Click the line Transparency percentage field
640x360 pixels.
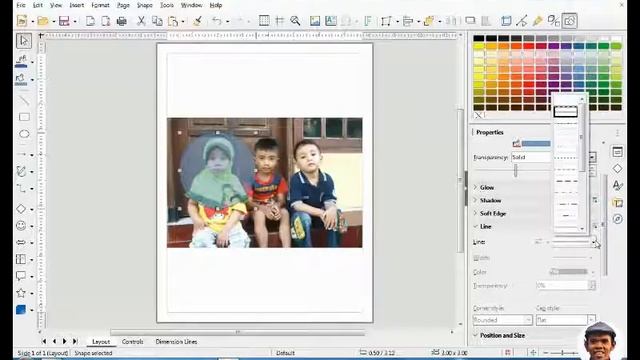pyautogui.click(x=562, y=285)
